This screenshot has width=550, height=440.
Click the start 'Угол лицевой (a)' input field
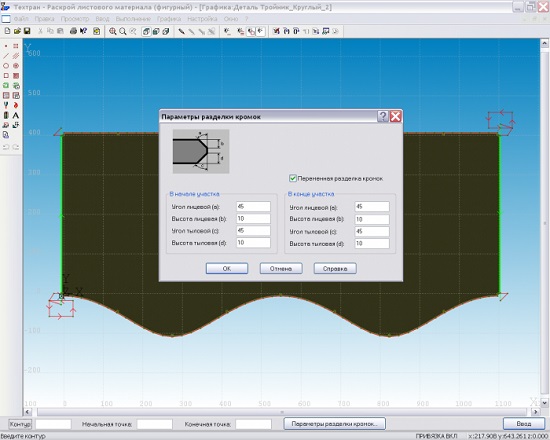(253, 206)
